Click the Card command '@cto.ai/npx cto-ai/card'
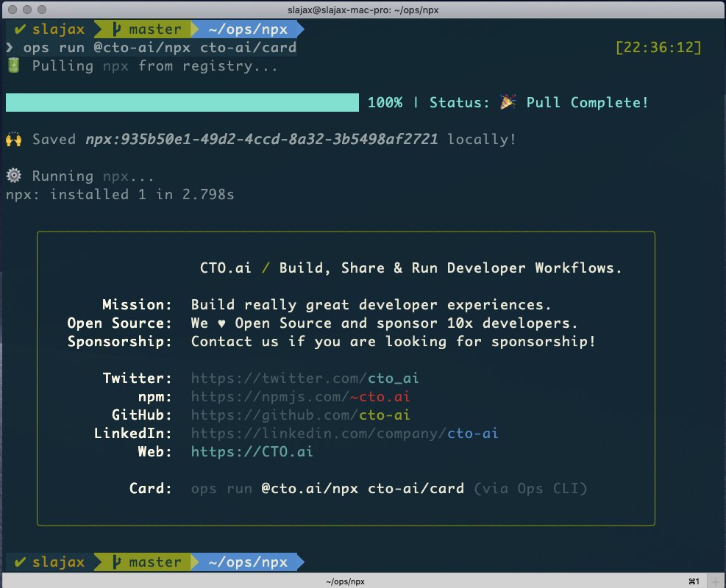 [363, 489]
